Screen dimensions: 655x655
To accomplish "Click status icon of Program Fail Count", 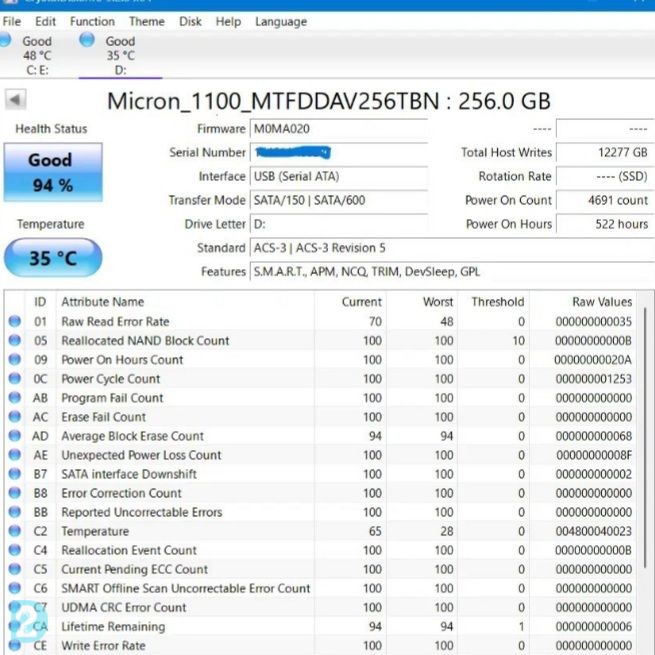I will point(15,397).
